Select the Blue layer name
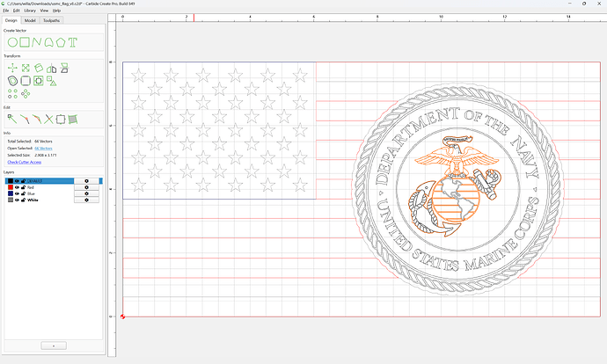The image size is (607, 364). point(31,193)
